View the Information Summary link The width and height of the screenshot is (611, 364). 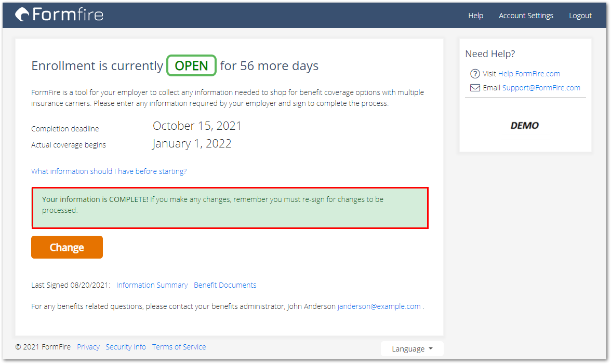(x=152, y=285)
